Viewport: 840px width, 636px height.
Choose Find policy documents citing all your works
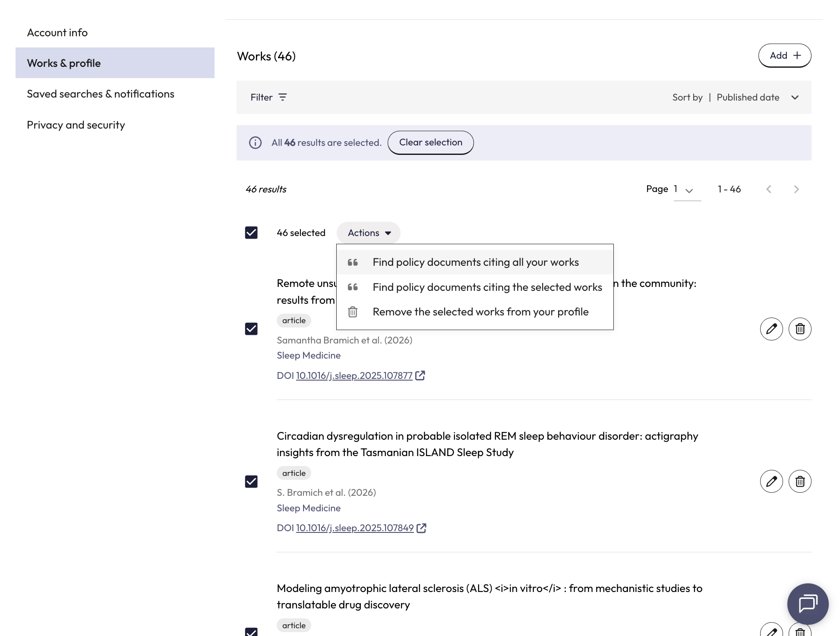click(475, 262)
